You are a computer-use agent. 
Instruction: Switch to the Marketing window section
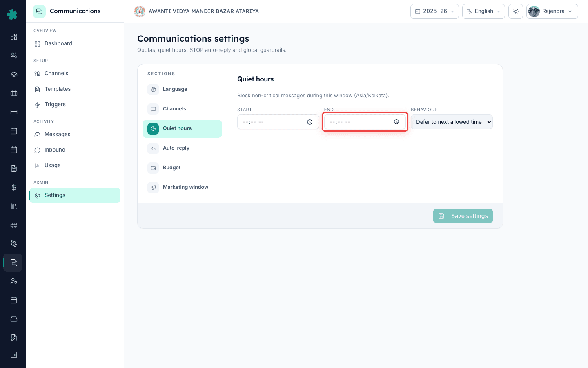[x=182, y=187]
